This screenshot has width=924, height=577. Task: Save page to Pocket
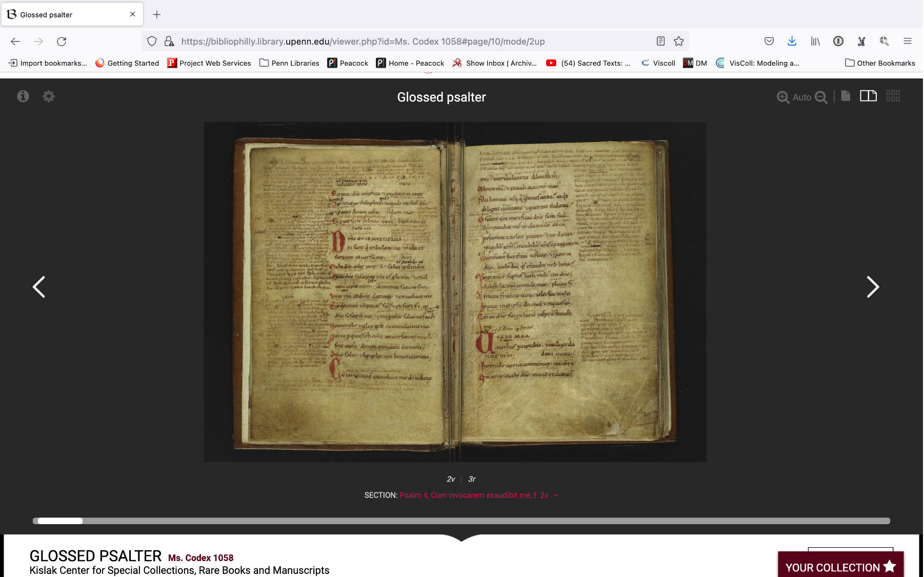click(x=769, y=42)
